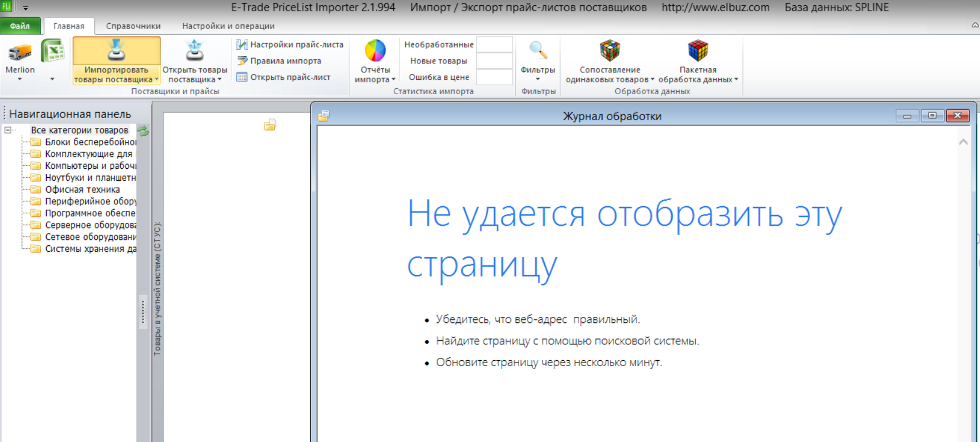980x442 pixels.
Task: Open Правила импорта
Action: click(x=279, y=60)
